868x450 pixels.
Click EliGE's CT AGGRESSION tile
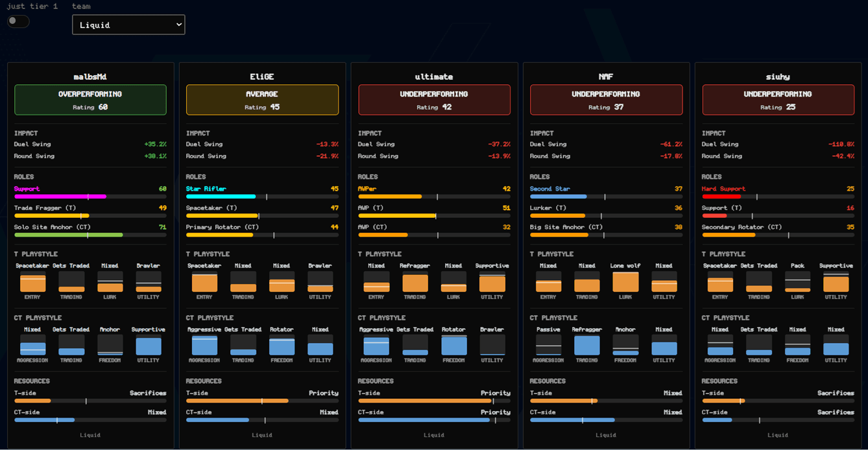point(204,345)
